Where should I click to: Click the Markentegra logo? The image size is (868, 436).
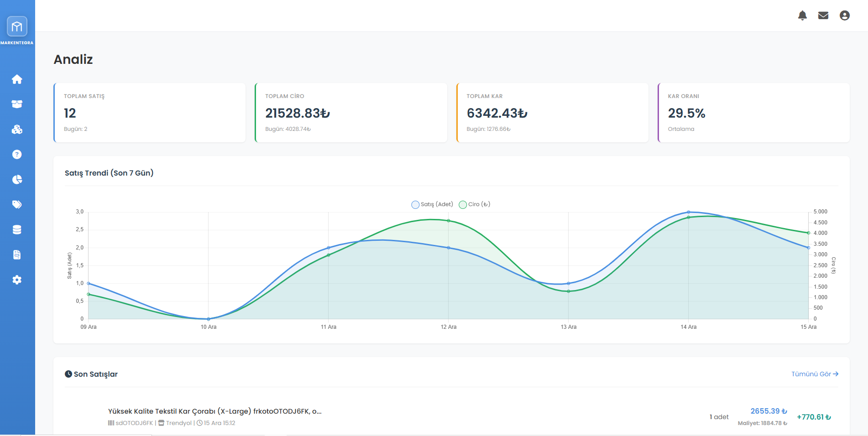pos(17,27)
